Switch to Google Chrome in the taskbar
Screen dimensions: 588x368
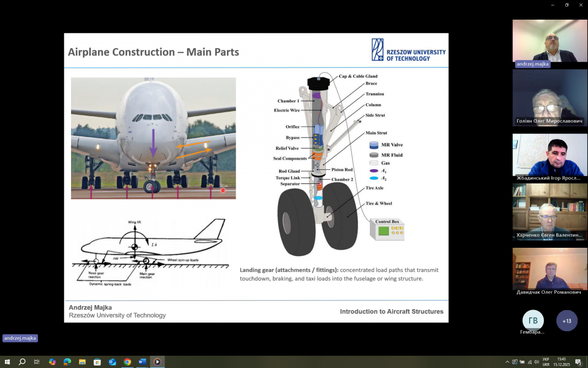(127, 362)
